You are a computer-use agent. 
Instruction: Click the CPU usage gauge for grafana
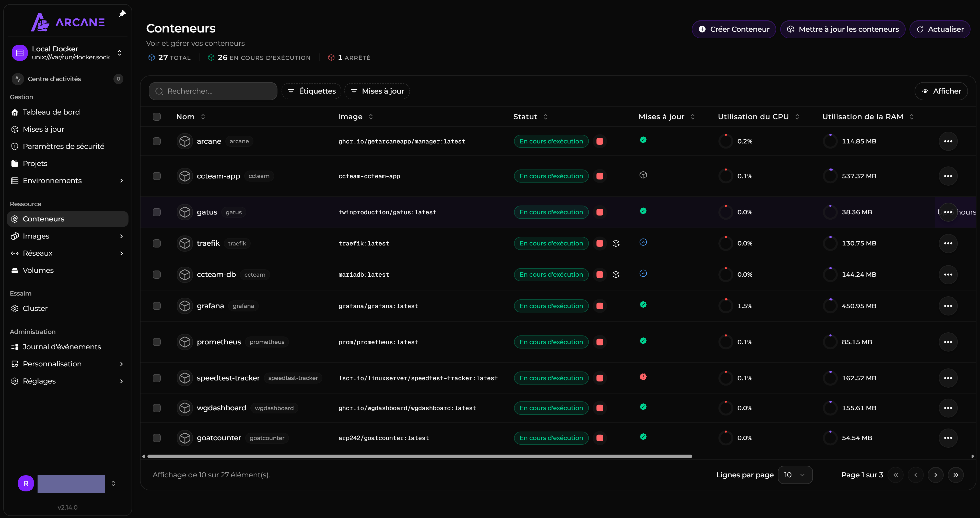point(726,306)
